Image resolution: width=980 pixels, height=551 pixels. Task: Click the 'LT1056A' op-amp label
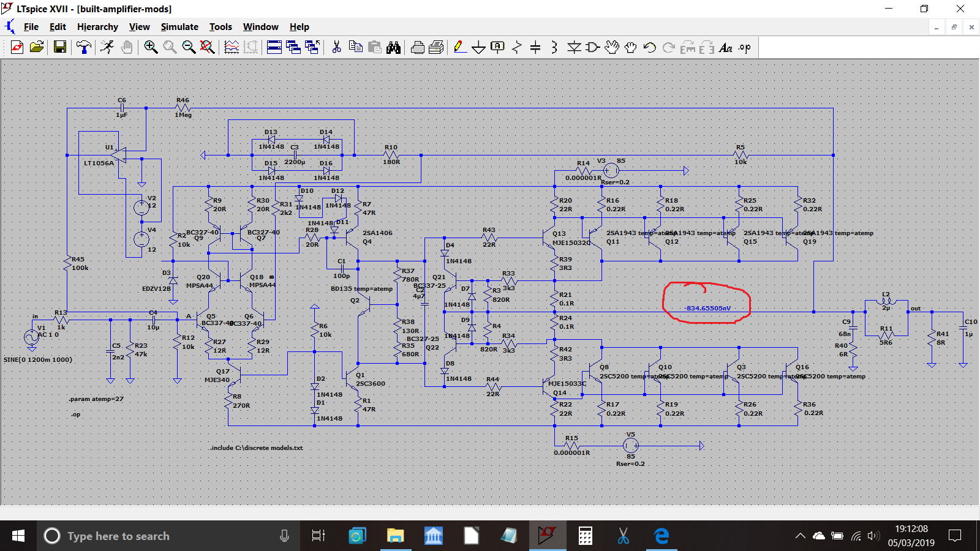tap(99, 163)
